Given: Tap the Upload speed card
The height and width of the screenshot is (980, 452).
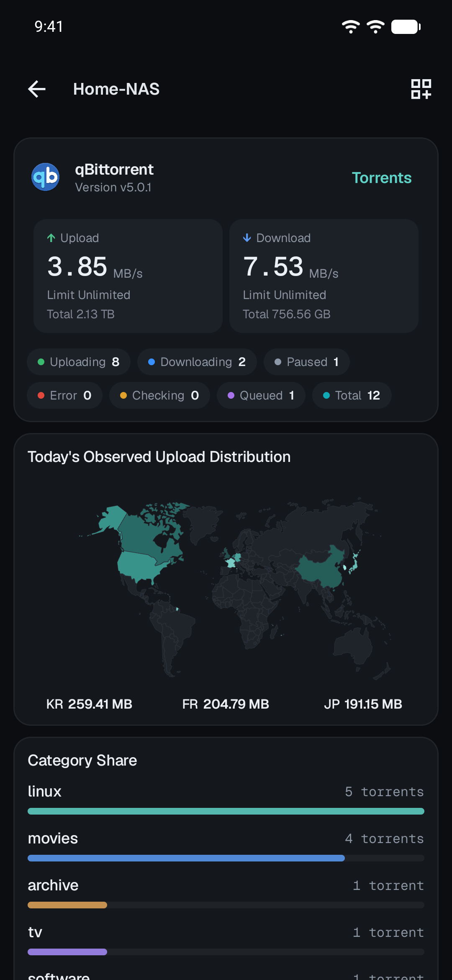Looking at the screenshot, I should coord(128,276).
